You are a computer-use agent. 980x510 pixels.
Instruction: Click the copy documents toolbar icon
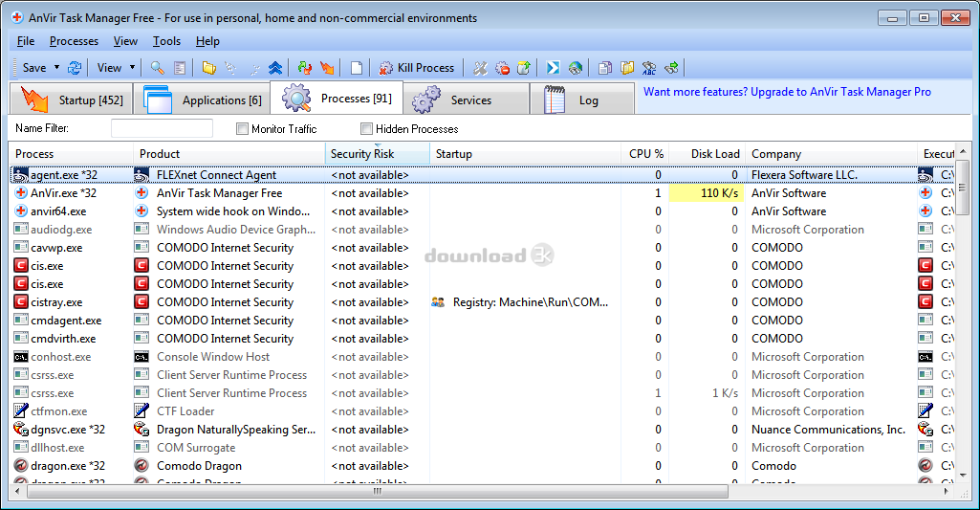(605, 68)
